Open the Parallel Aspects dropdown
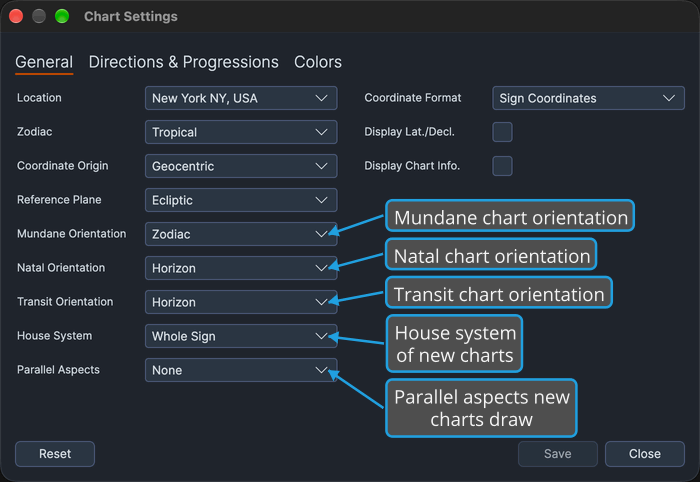The image size is (700, 482). 241,370
